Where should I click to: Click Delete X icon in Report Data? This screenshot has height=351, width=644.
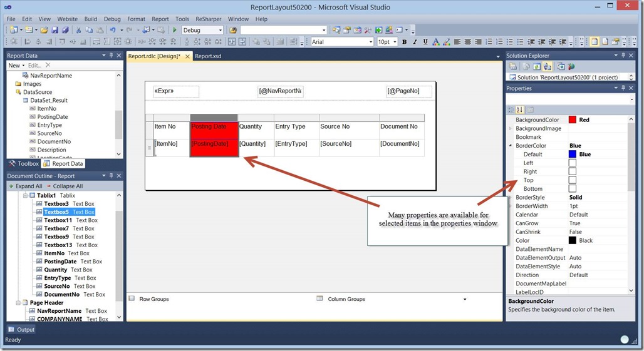point(48,65)
